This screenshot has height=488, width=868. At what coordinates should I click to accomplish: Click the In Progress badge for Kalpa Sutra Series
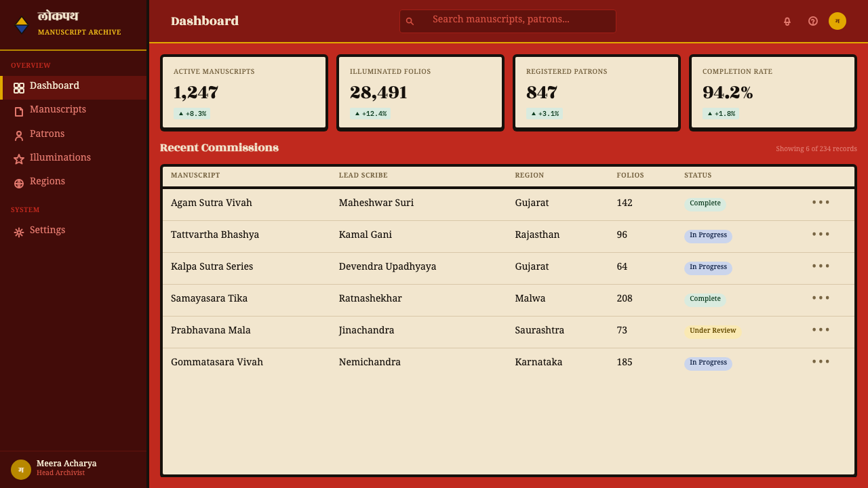pyautogui.click(x=708, y=267)
